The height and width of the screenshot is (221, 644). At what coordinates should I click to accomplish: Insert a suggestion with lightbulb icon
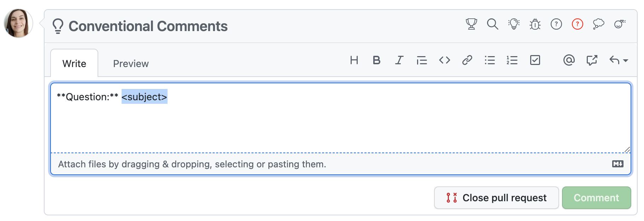pyautogui.click(x=514, y=24)
